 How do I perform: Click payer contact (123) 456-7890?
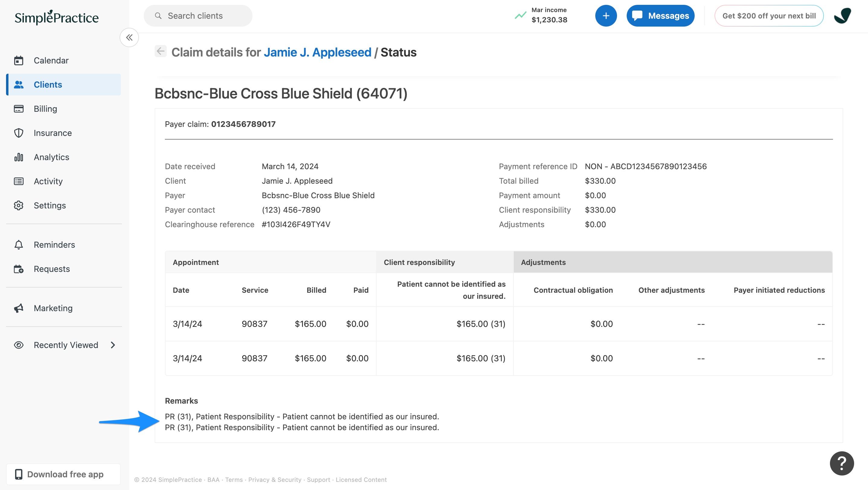pyautogui.click(x=291, y=210)
